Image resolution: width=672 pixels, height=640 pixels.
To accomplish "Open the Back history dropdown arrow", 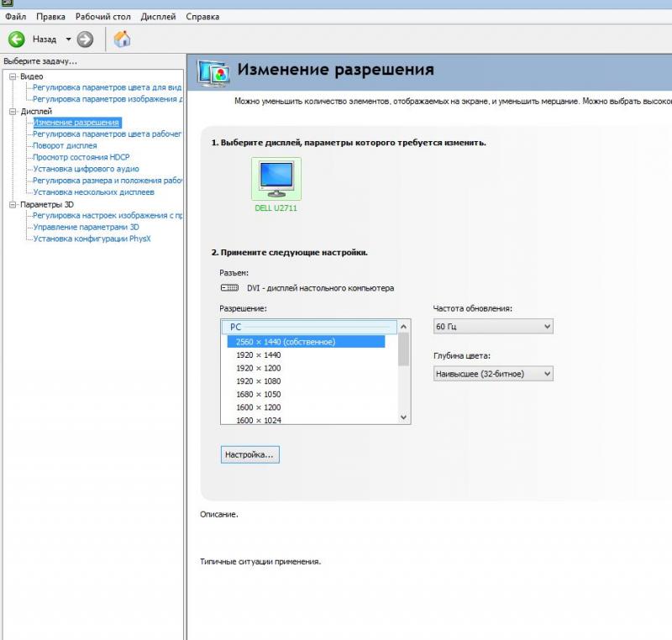I will 68,39.
